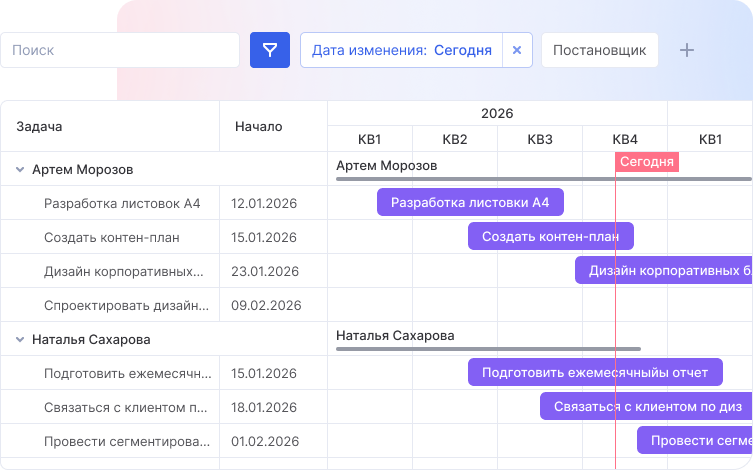Click the blue filter funnel icon
The width and height of the screenshot is (753, 470).
(x=269, y=50)
